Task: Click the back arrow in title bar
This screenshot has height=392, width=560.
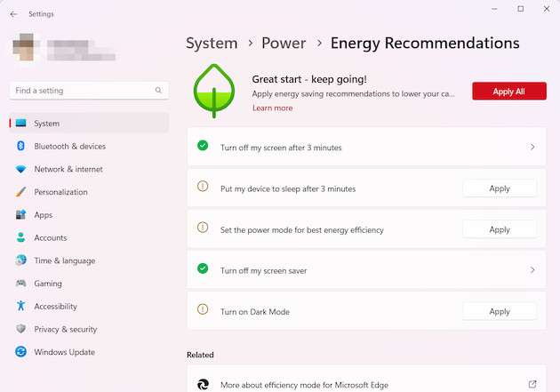Action: point(12,14)
